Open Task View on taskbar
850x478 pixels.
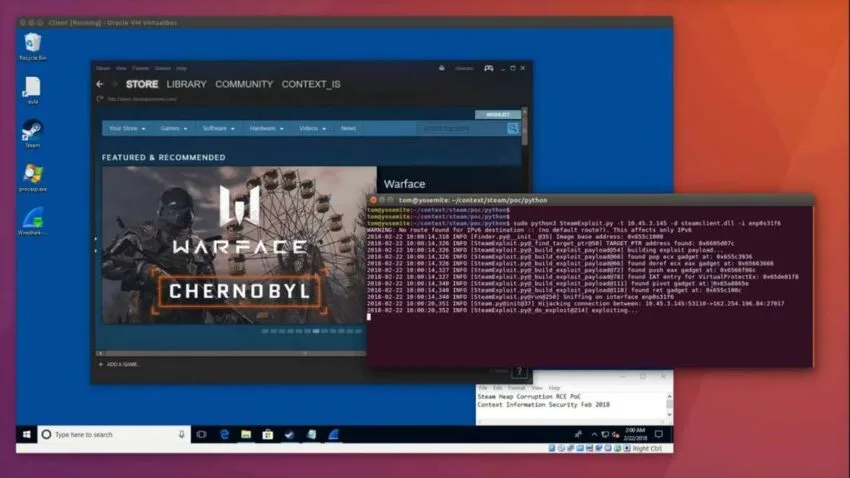[202, 434]
